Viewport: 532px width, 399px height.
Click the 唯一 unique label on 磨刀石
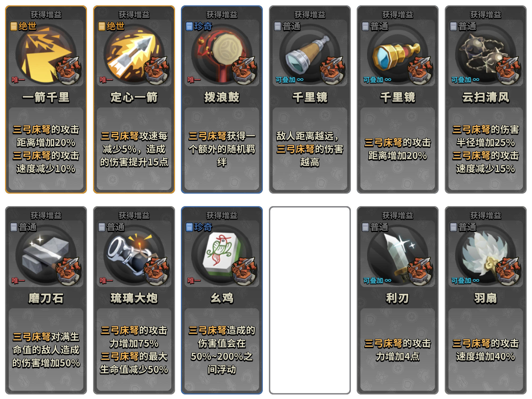[x=18, y=280]
